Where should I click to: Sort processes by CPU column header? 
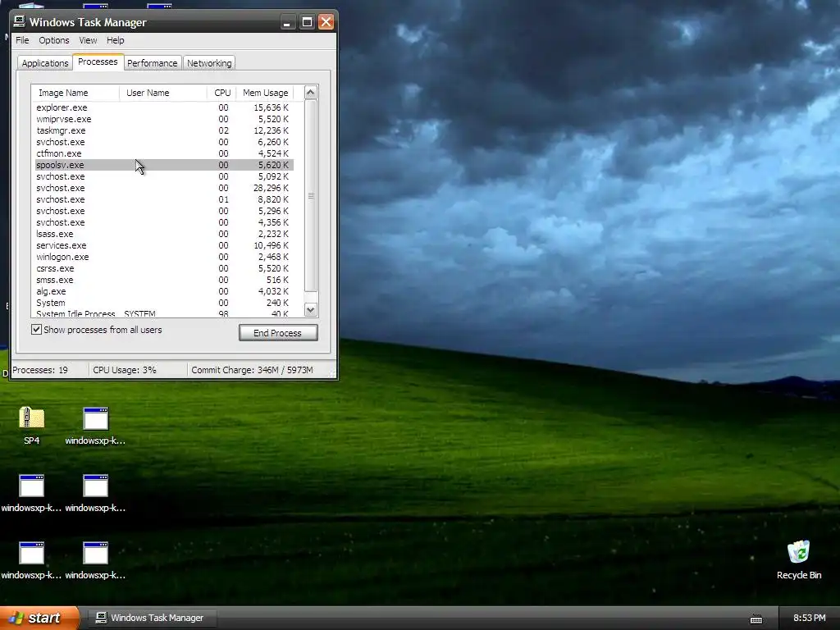click(221, 93)
